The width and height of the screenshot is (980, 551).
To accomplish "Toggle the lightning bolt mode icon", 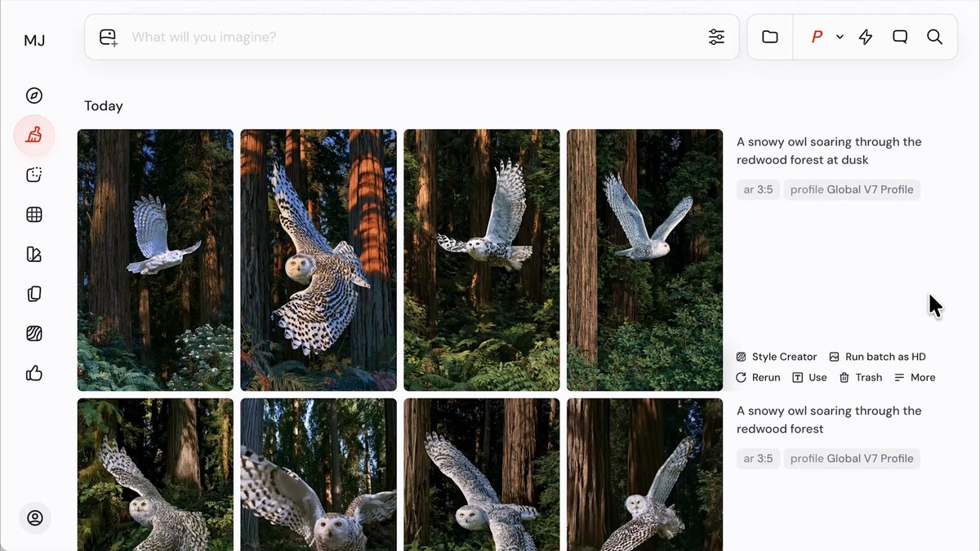I will tap(866, 37).
